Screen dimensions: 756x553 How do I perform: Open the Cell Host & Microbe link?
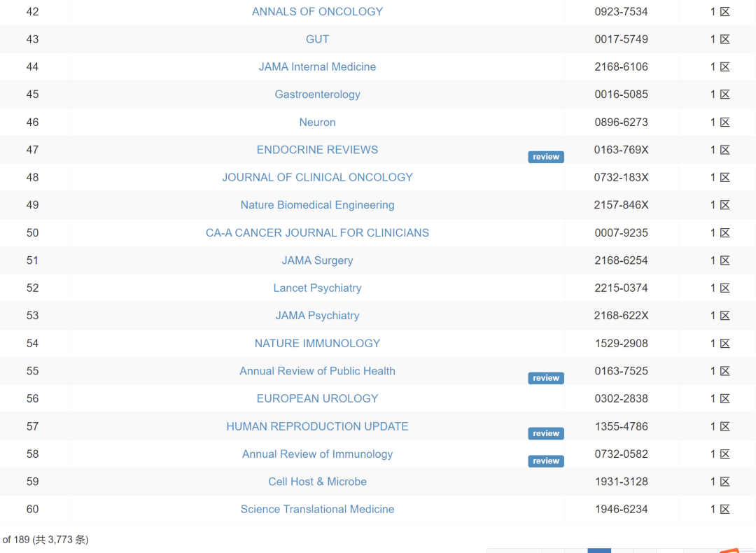(317, 482)
